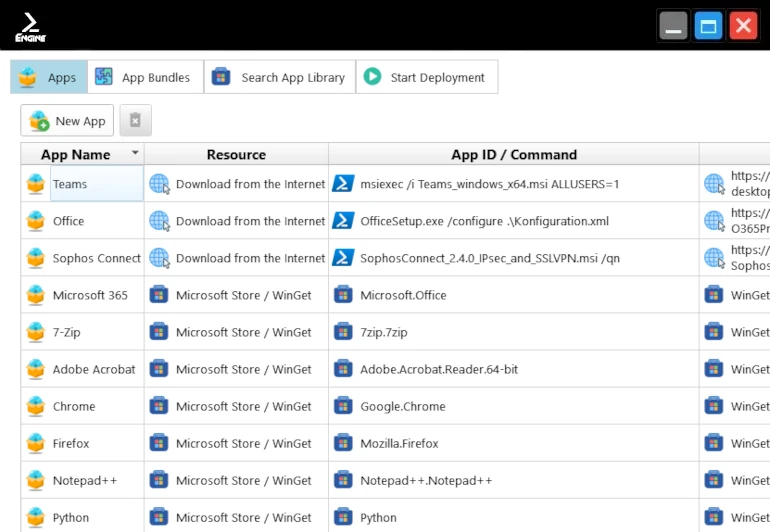Click Microsoft Store / WinGet in Python row
The image size is (770, 532).
tap(244, 517)
